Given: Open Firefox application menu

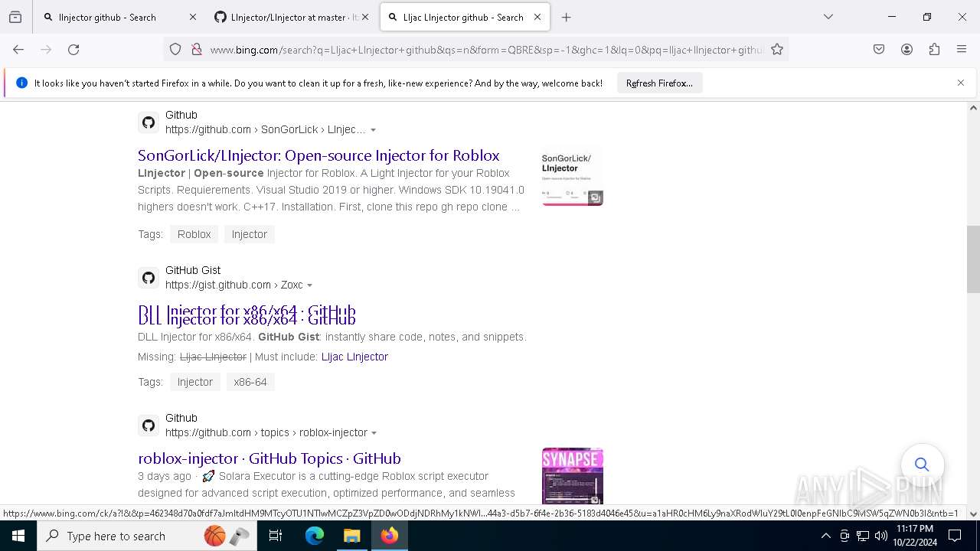Looking at the screenshot, I should coord(962,49).
